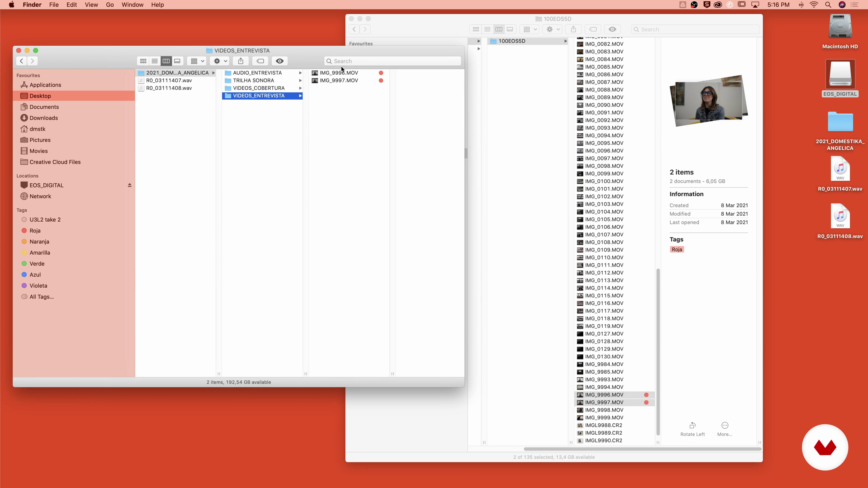Click Rotate Left in preview pane
The height and width of the screenshot is (488, 868).
692,429
